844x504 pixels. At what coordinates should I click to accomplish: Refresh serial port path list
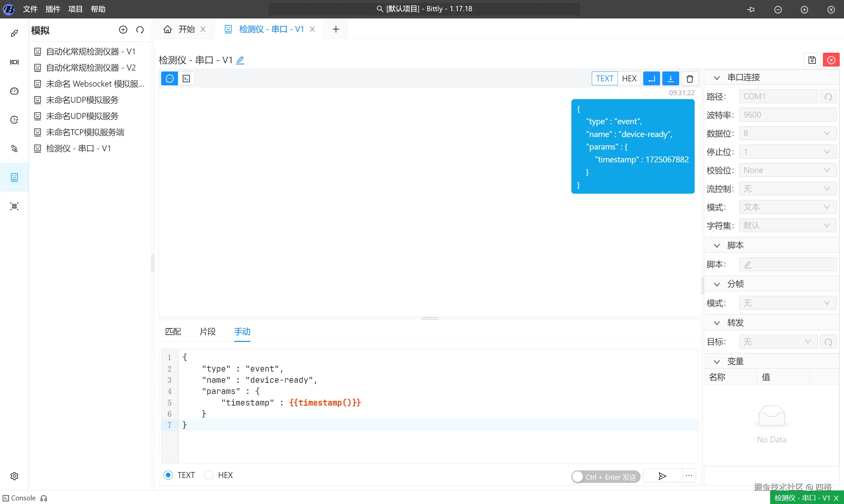(829, 97)
